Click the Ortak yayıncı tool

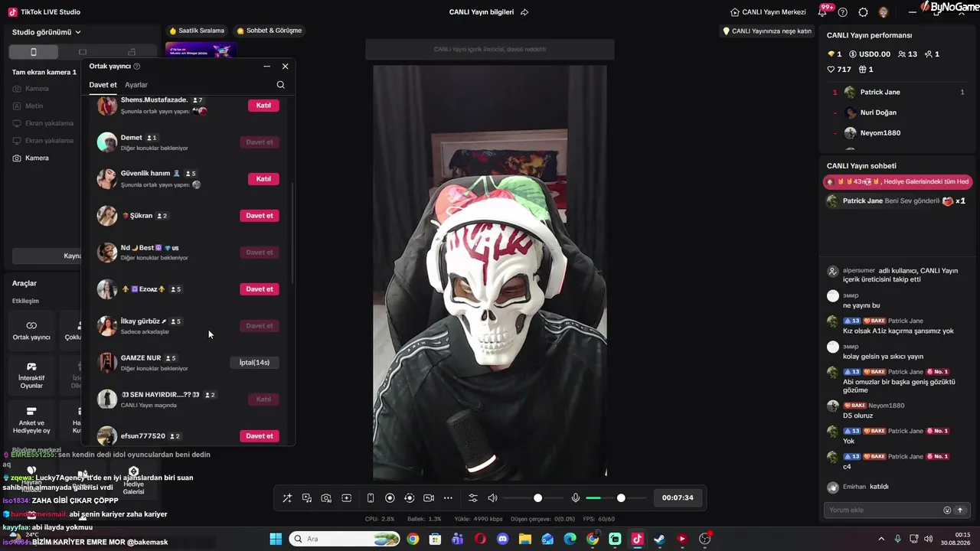(31, 331)
